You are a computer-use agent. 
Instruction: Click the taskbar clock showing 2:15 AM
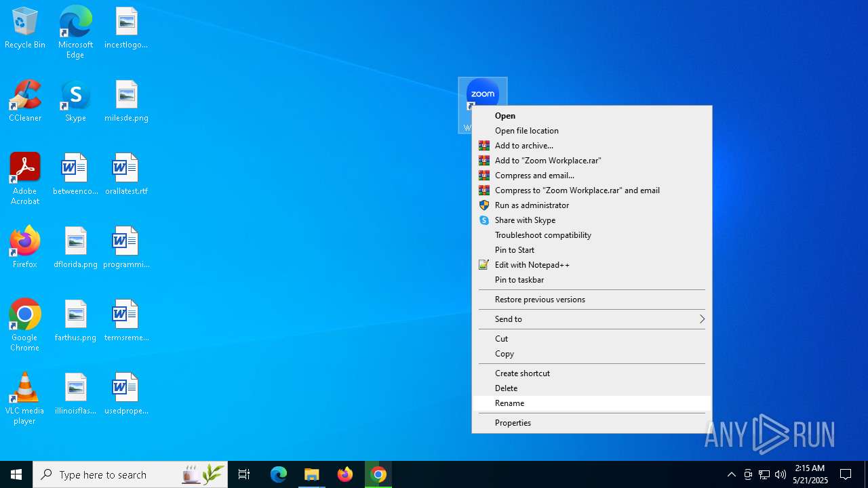point(810,474)
